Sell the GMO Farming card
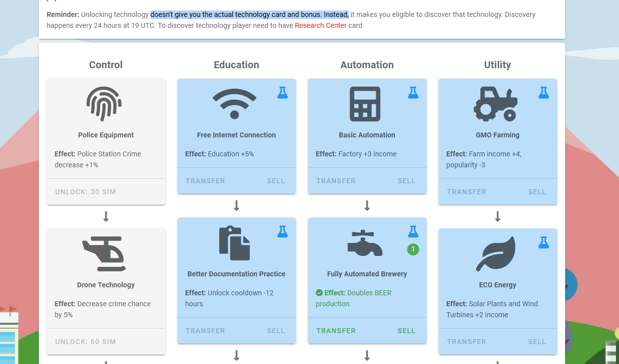The image size is (619, 364). click(x=537, y=192)
